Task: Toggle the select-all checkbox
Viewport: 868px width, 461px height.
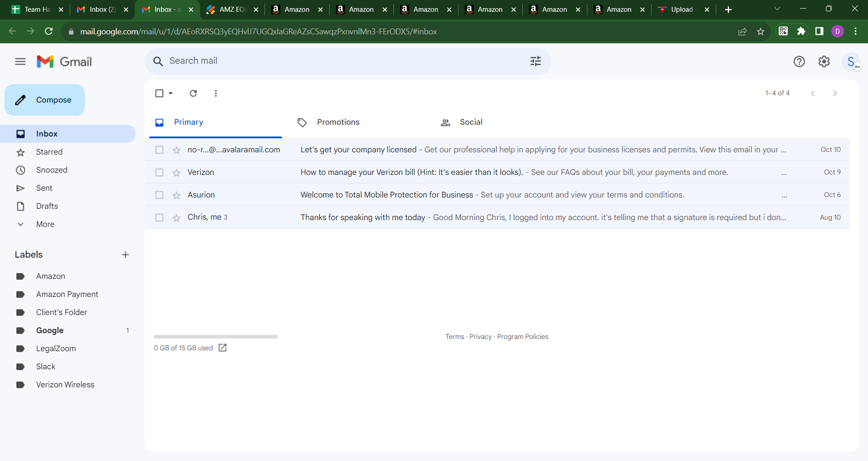Action: pos(159,93)
